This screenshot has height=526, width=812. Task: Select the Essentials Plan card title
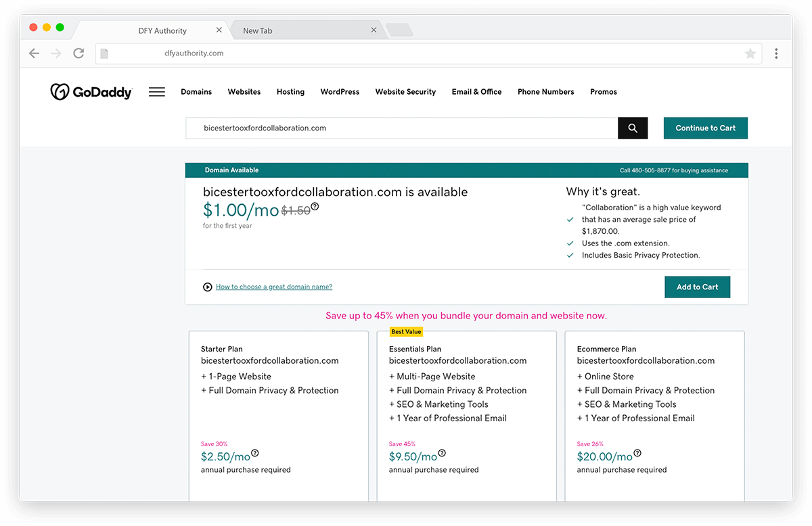coord(415,349)
